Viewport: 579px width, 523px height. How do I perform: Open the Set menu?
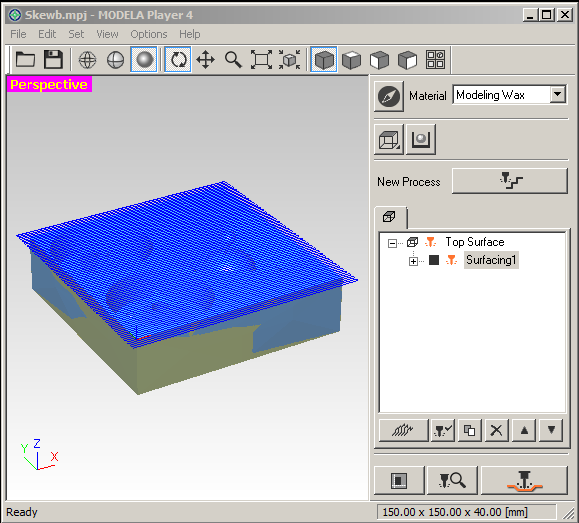tap(76, 34)
